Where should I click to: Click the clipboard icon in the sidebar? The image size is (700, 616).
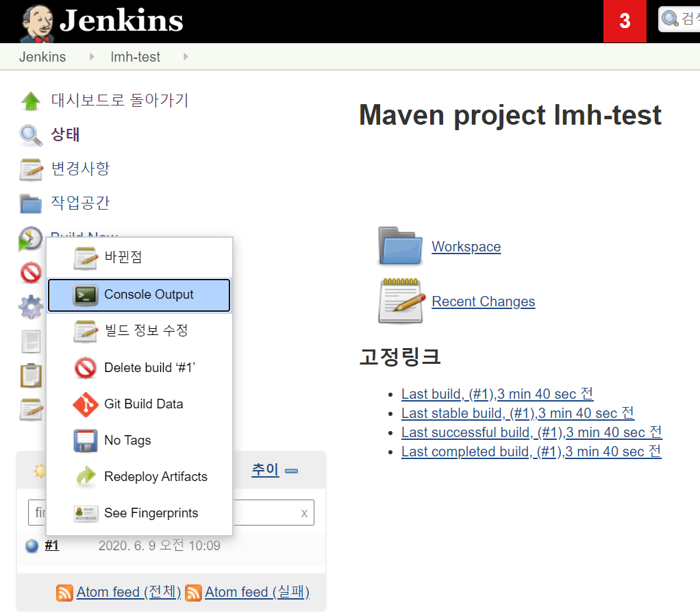tap(31, 375)
